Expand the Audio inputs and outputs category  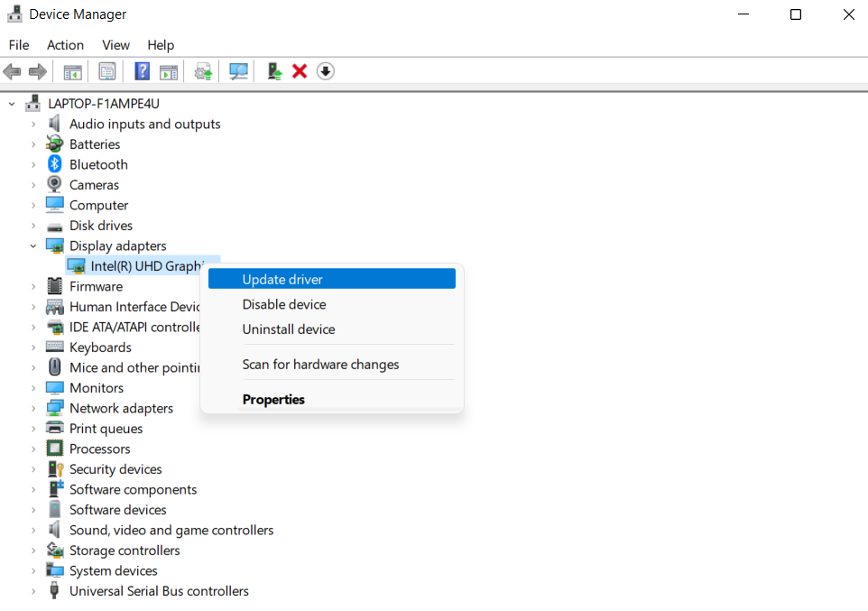coord(33,124)
